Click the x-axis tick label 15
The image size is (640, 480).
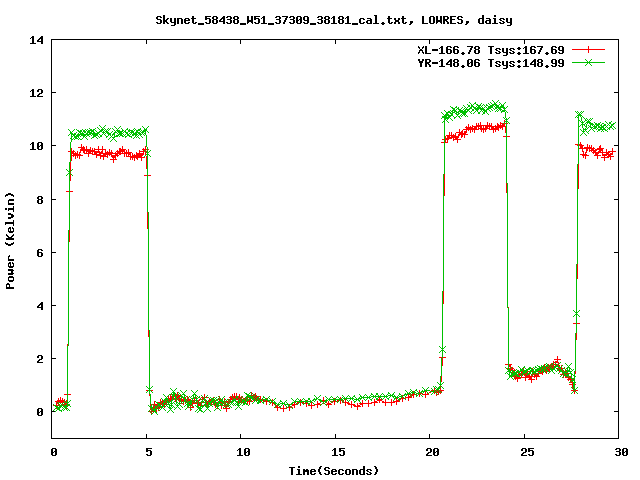(x=338, y=452)
